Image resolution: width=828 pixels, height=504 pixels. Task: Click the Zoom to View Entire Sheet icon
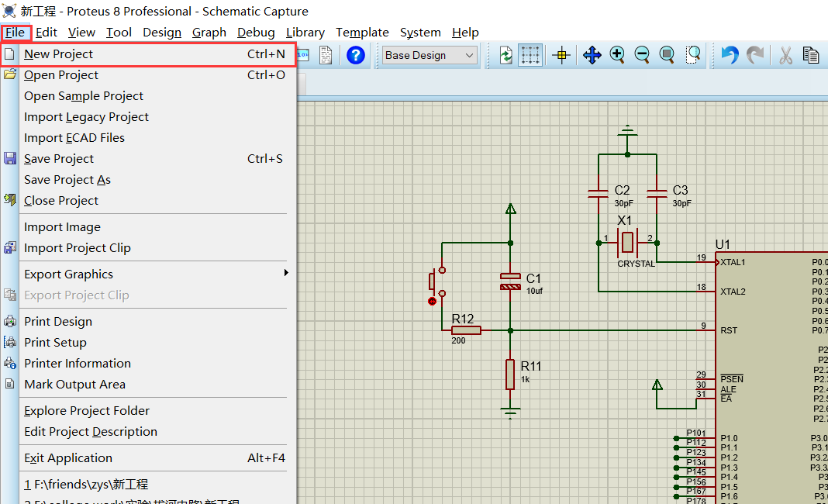[668, 55]
